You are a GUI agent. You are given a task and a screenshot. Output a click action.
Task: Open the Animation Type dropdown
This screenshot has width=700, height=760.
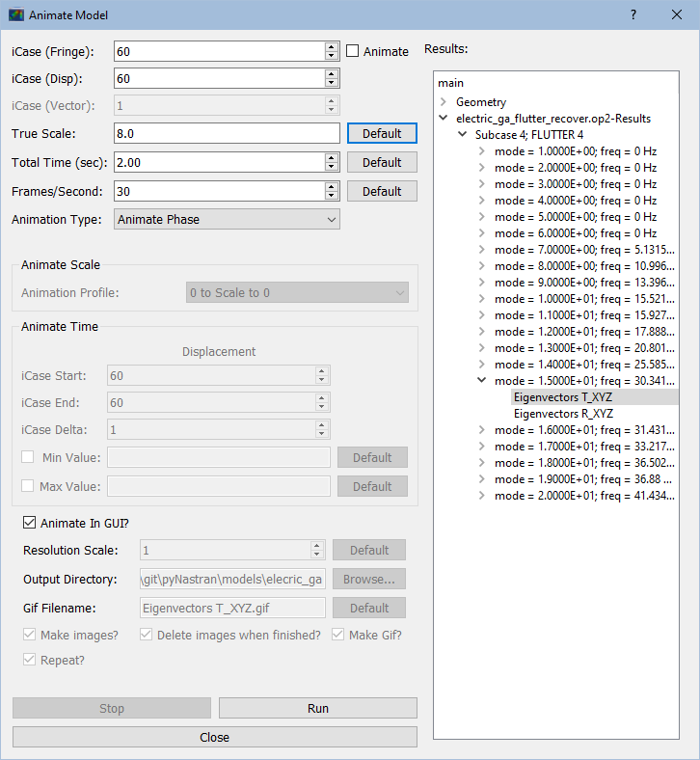(x=227, y=220)
